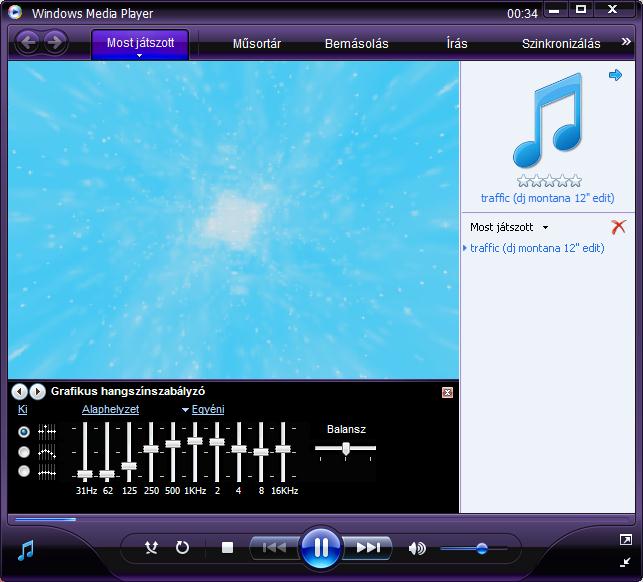Rate the track one star
Screen dimensions: 643x582
(522, 181)
